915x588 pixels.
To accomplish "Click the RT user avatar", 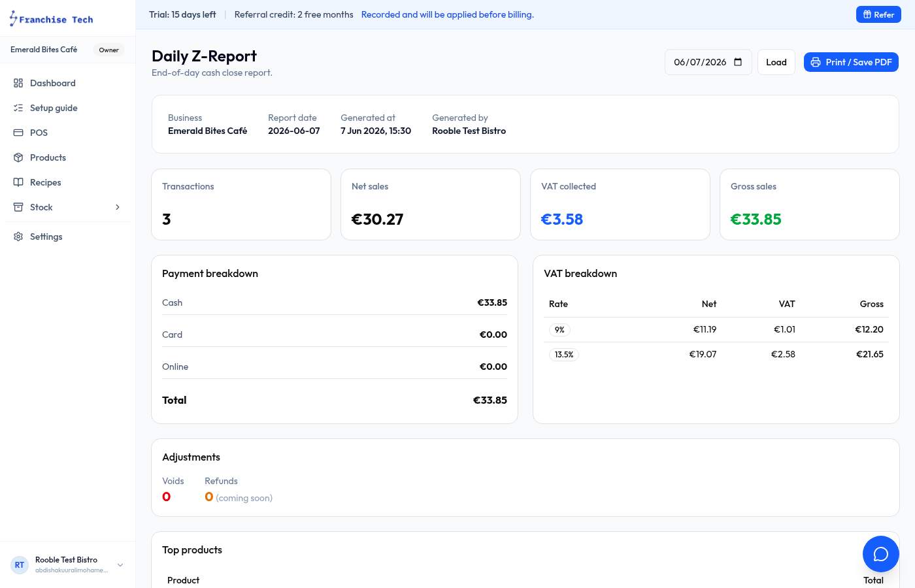I will (x=20, y=564).
